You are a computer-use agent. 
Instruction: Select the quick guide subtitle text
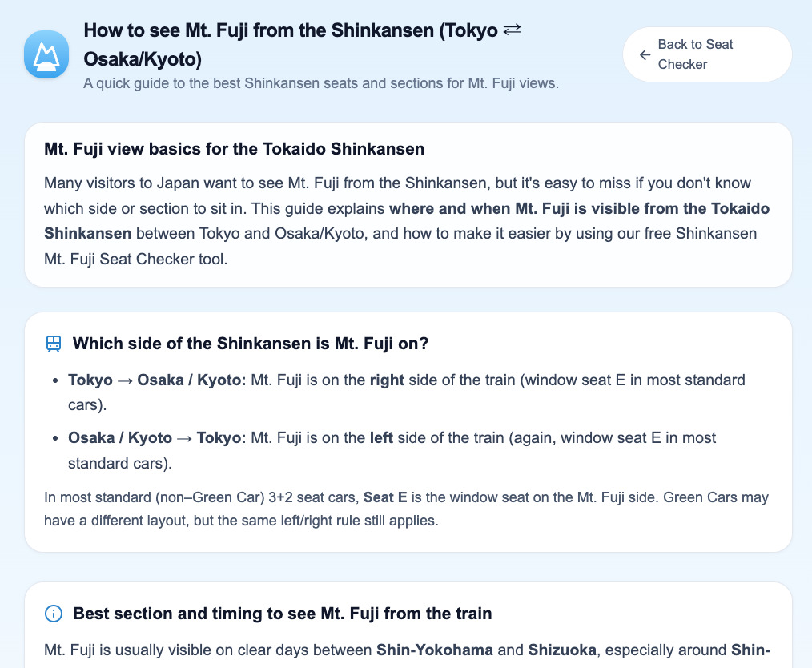coord(321,83)
